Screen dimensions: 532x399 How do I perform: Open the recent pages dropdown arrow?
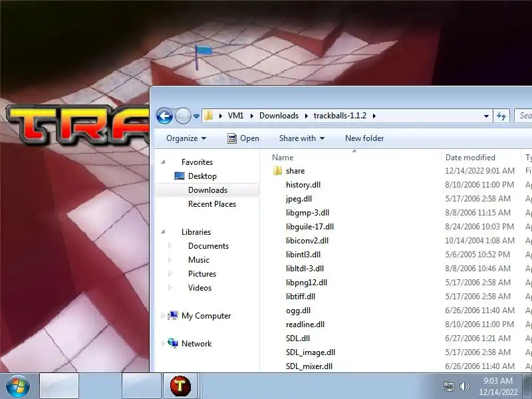click(196, 116)
